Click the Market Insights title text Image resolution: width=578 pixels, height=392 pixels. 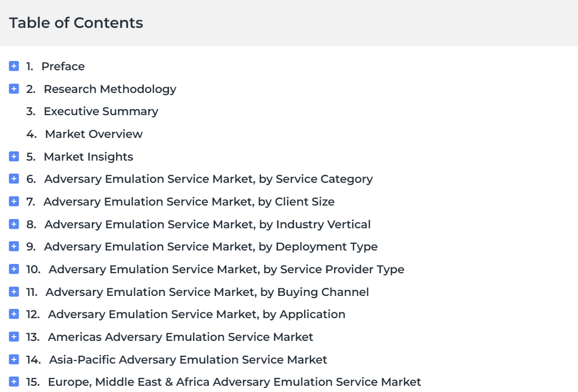pyautogui.click(x=88, y=156)
